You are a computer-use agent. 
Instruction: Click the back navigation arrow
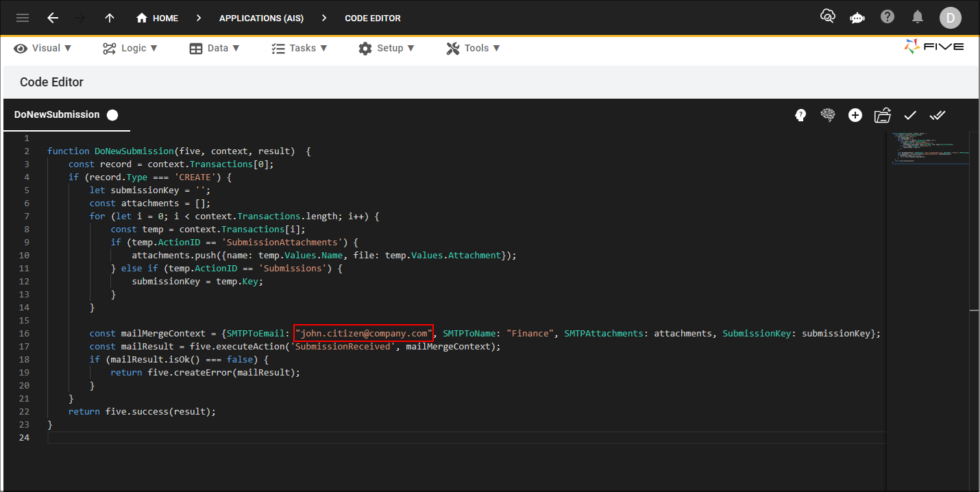[53, 18]
